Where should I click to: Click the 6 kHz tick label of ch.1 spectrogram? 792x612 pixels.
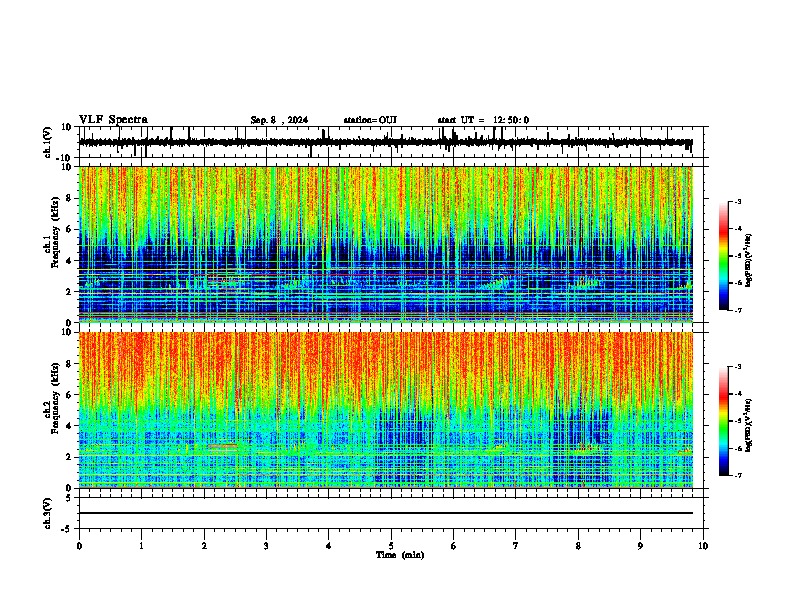pyautogui.click(x=69, y=229)
